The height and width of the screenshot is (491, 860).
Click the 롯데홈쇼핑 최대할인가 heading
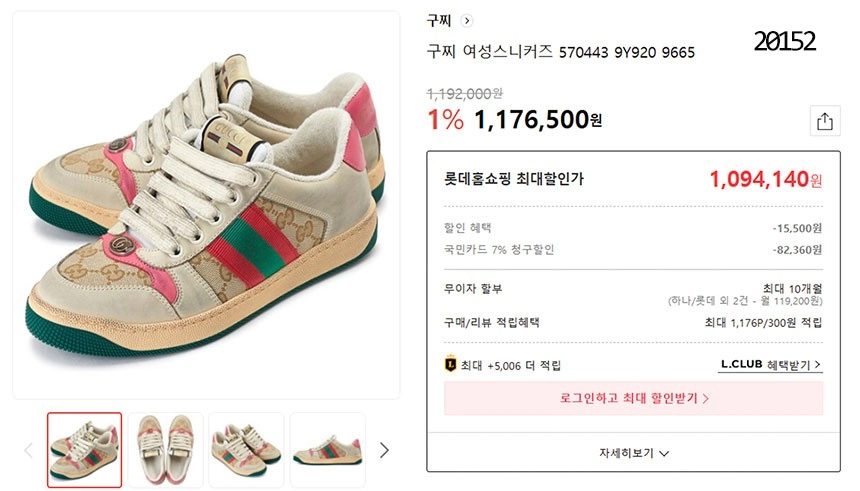click(x=514, y=179)
